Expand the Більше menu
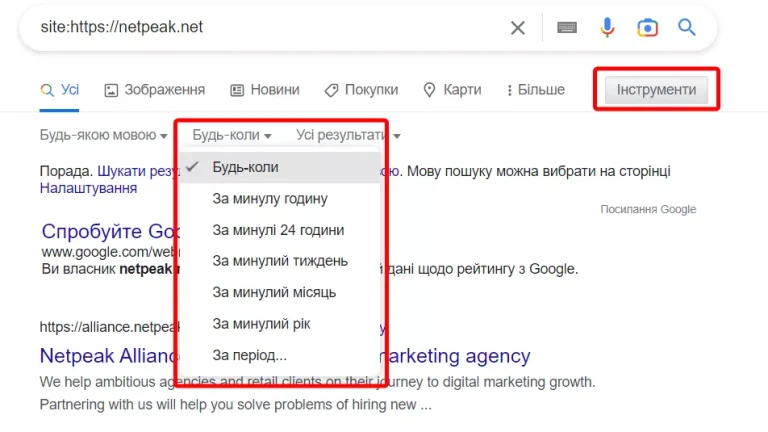Screen dimensions: 768x432 point(536,90)
